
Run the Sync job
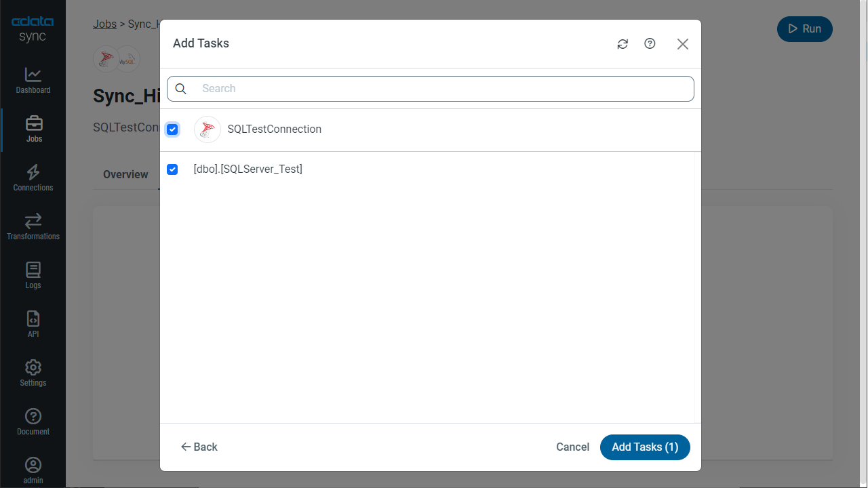click(x=804, y=28)
